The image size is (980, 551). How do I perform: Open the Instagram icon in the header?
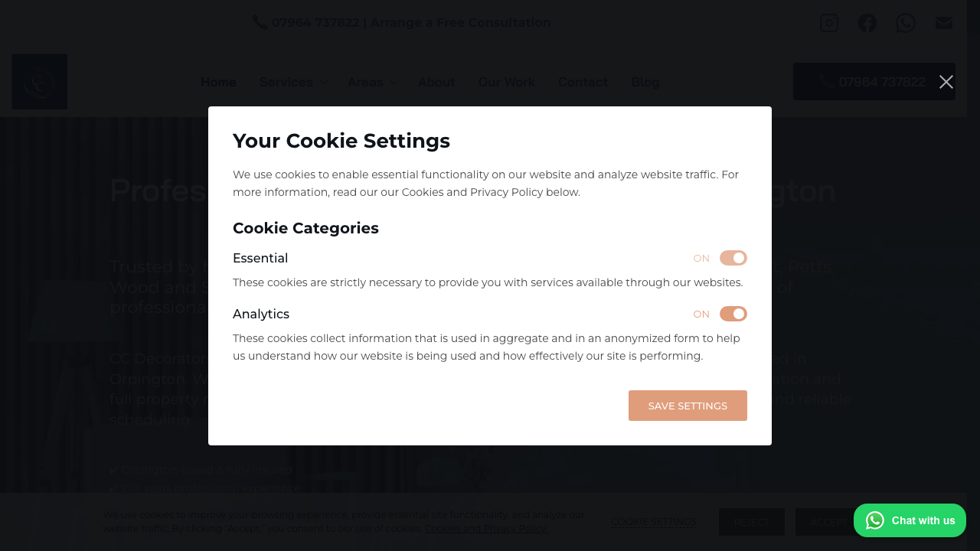point(829,22)
